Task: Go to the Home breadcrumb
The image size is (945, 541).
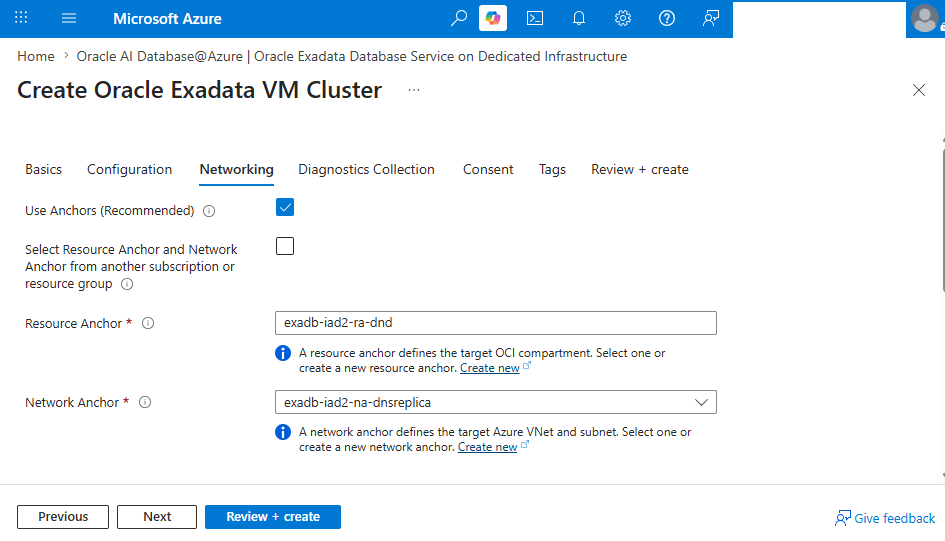Action: 36,57
